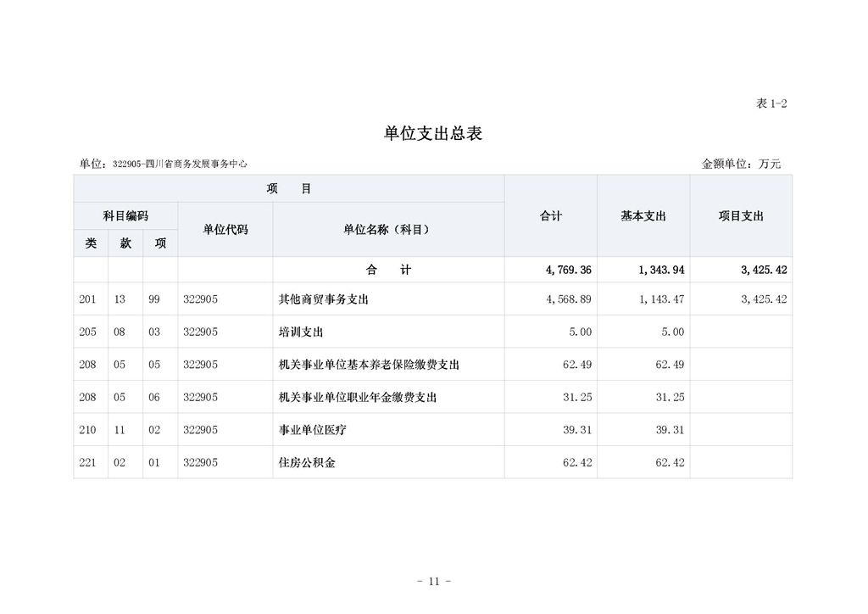Click the 单位代码 header cell
This screenshot has width=868, height=614.
click(224, 229)
